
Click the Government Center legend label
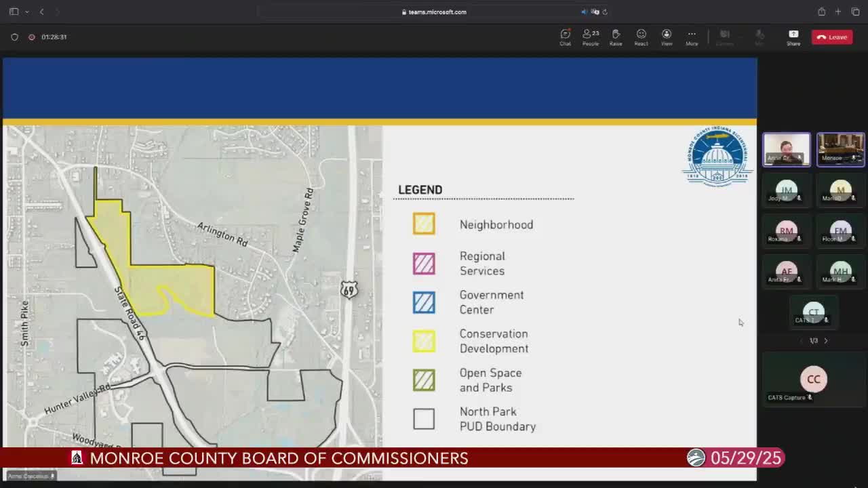tap(492, 302)
